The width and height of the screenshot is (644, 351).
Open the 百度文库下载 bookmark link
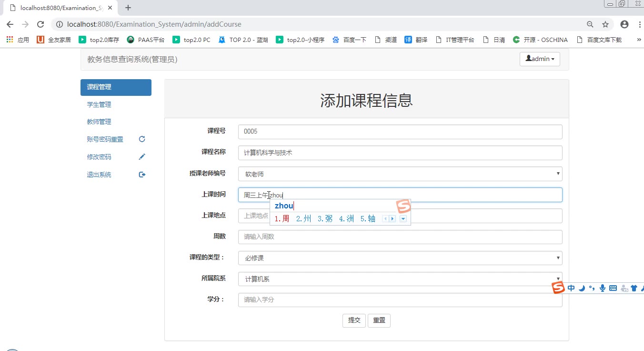coord(599,40)
